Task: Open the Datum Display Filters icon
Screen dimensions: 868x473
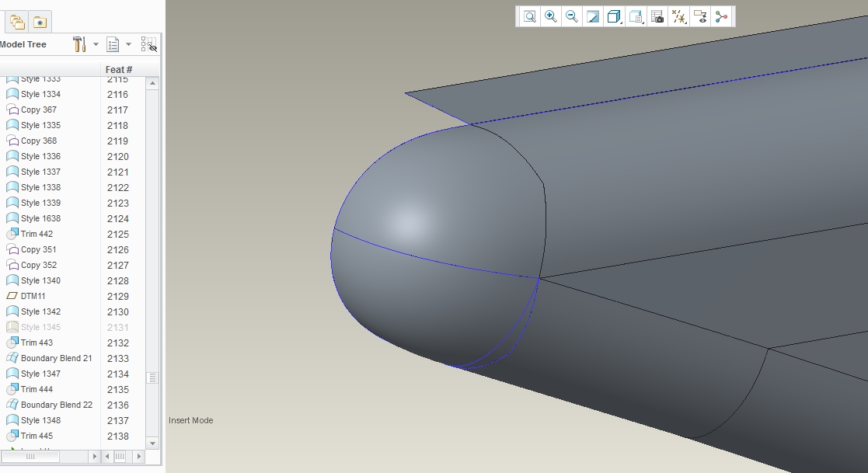Action: pos(678,16)
